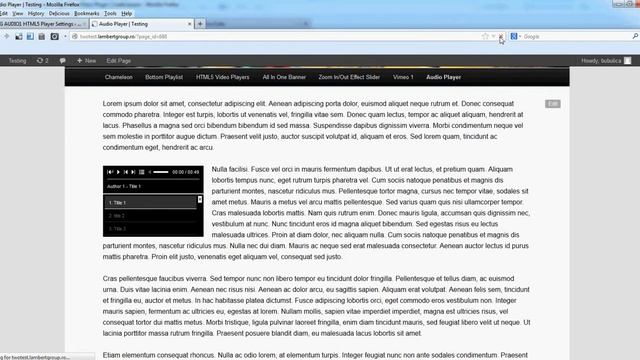Image resolution: width=640 pixels, height=360 pixels.
Task: Play the audio track
Action: [x=118, y=172]
